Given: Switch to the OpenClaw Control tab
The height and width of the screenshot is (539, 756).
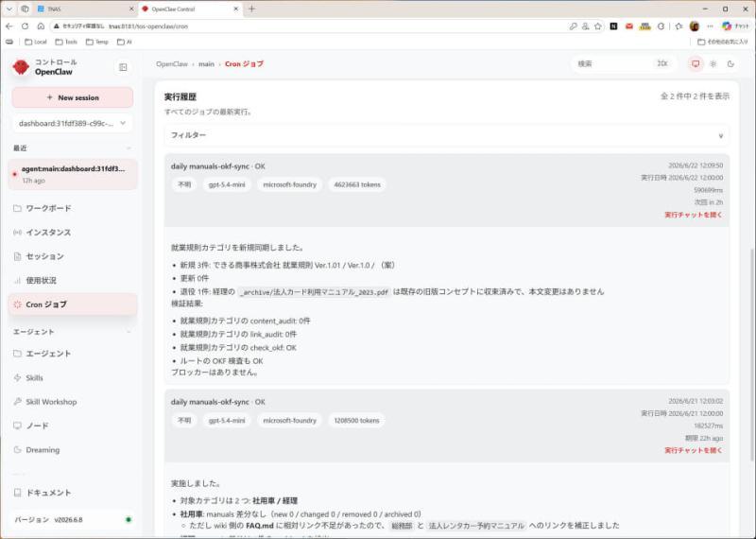Looking at the screenshot, I should pos(190,9).
